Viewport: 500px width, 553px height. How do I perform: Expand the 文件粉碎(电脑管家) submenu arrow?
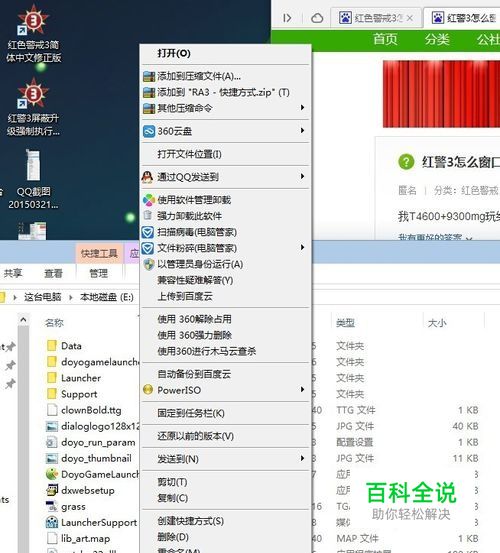(x=302, y=248)
